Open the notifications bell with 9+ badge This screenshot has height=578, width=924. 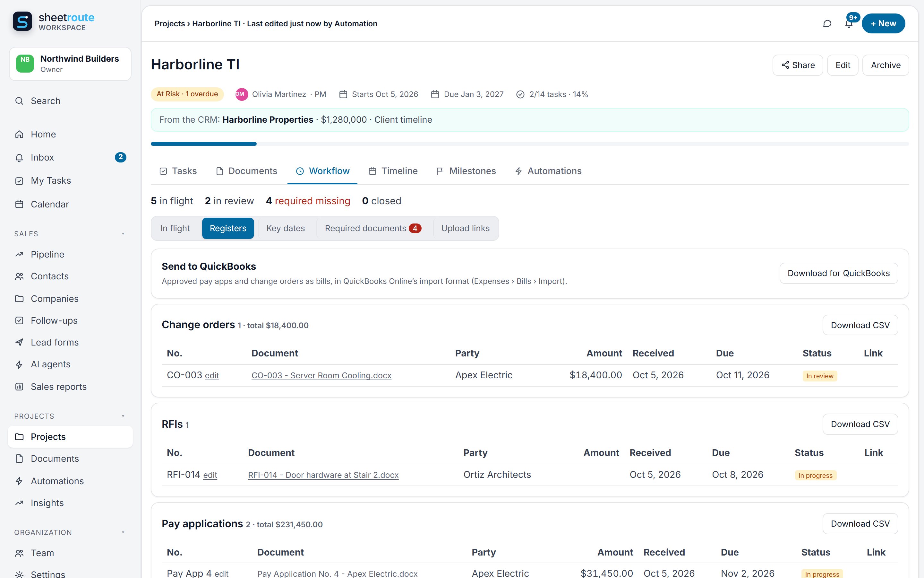(848, 24)
